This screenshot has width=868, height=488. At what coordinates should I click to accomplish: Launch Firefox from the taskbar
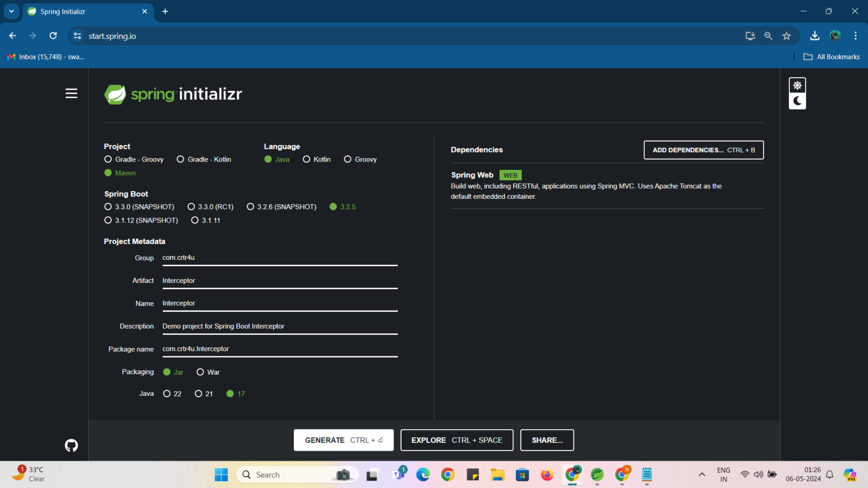[546, 474]
